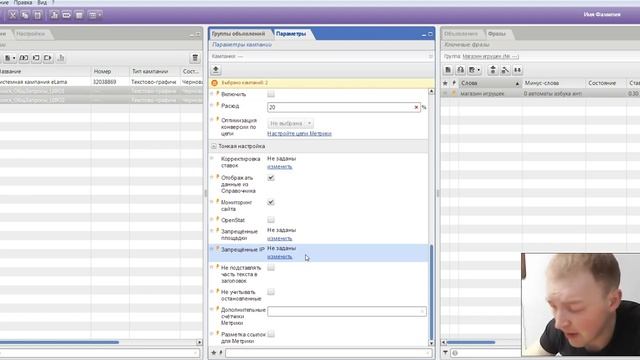Screen dimensions: 640x360
Task: Open the Вид menu
Action: coord(42,2)
